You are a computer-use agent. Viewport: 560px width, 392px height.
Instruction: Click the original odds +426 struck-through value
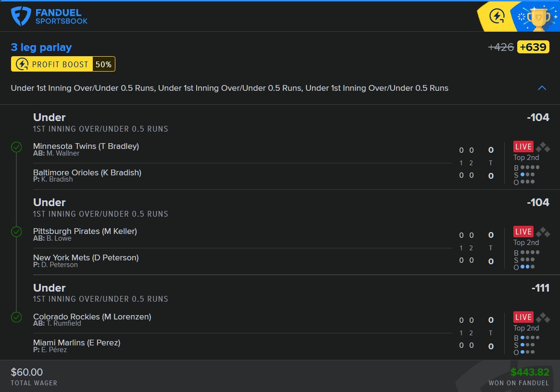click(501, 47)
